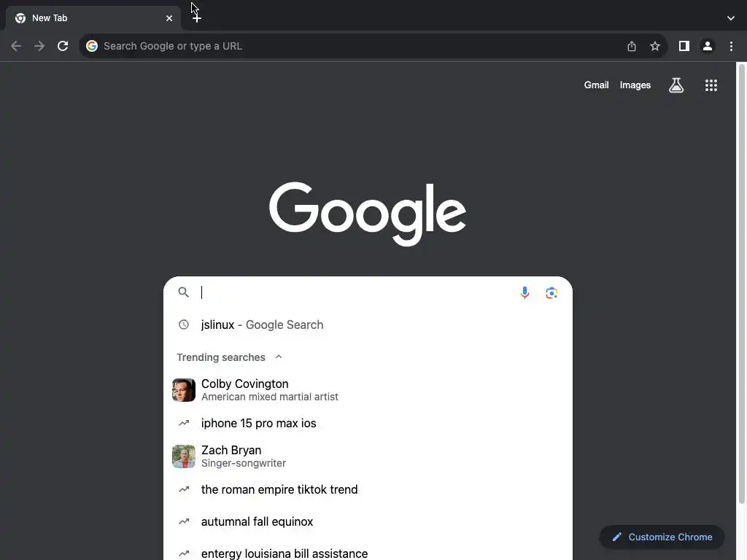Close the New Tab tab
The height and width of the screenshot is (560, 747).
[x=169, y=18]
